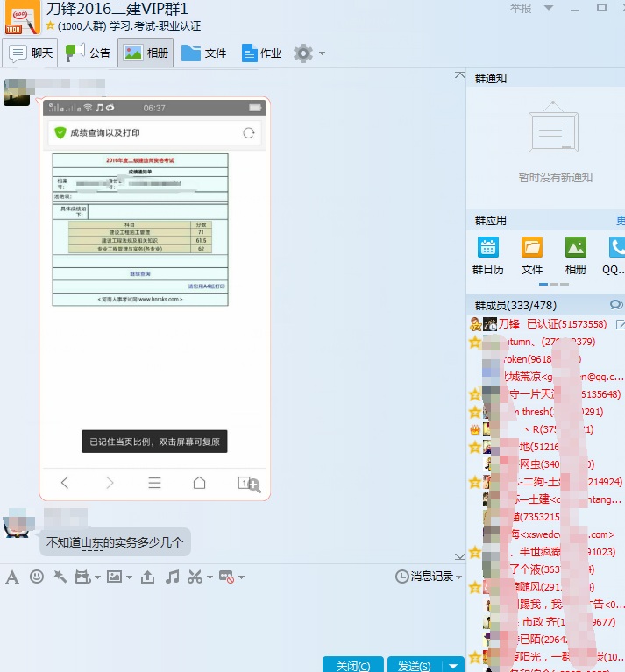This screenshot has width=625, height=672.
Task: Click the message 不知道山东的实务多少几个
Action: (x=115, y=542)
